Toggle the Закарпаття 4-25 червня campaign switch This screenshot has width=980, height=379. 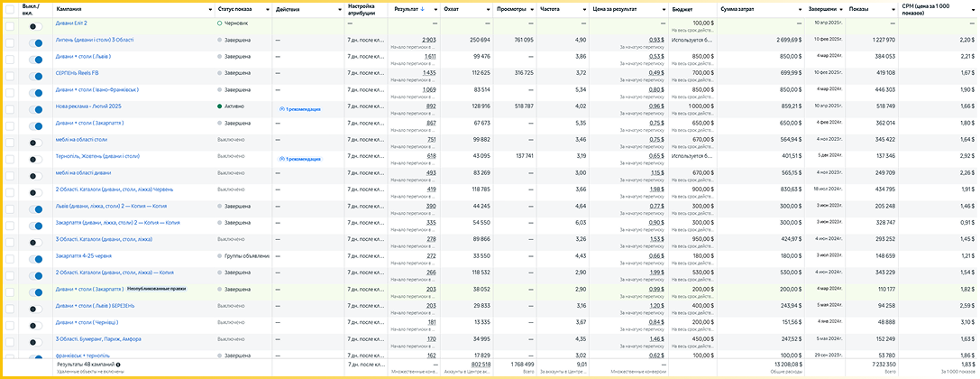coord(36,259)
